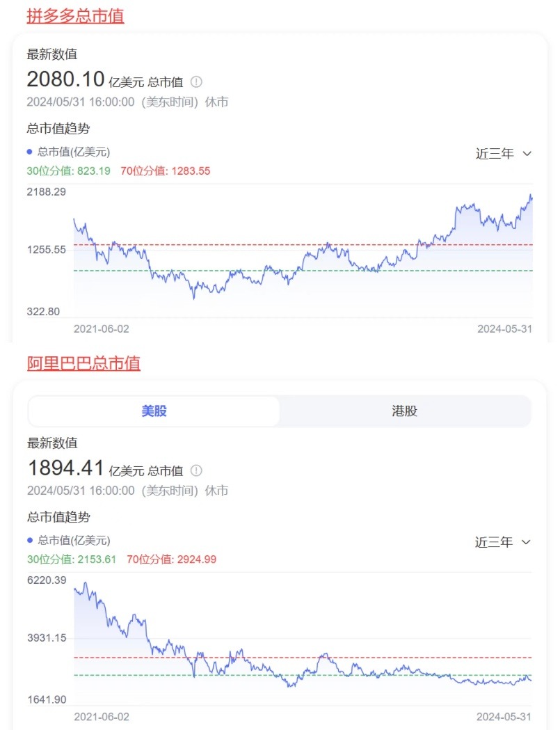Open the 阿里巴巴总市值 heading link
The image size is (560, 730).
coord(83,363)
